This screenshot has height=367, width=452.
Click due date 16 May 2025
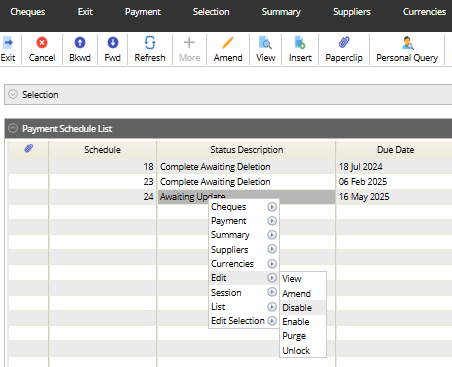pos(364,197)
